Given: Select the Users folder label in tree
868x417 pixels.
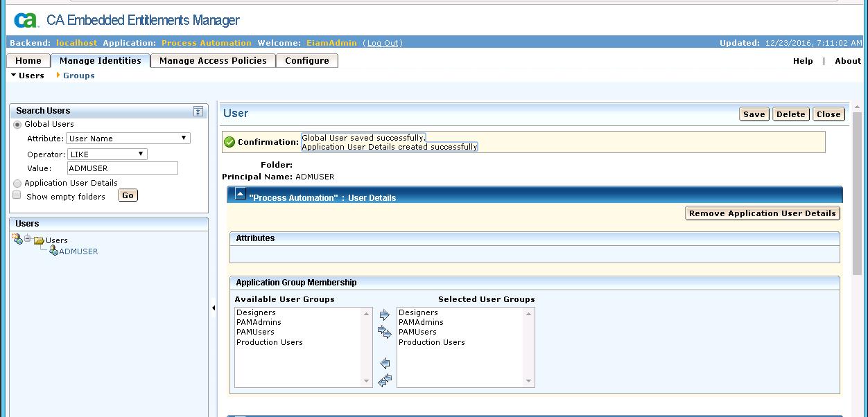Looking at the screenshot, I should tap(57, 240).
